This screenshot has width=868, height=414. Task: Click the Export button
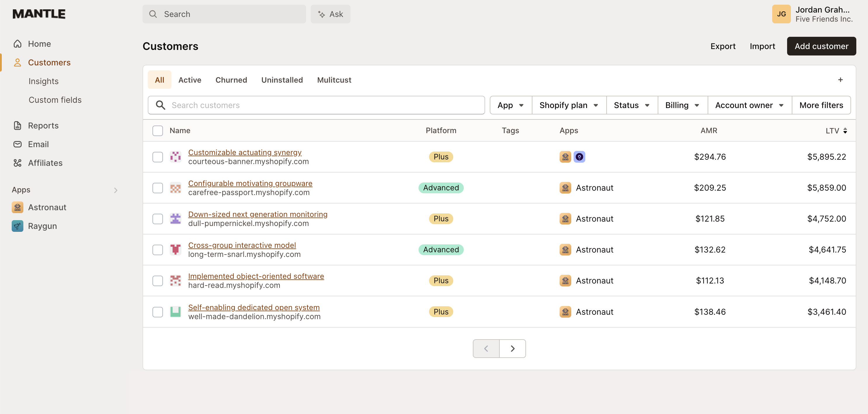(723, 46)
